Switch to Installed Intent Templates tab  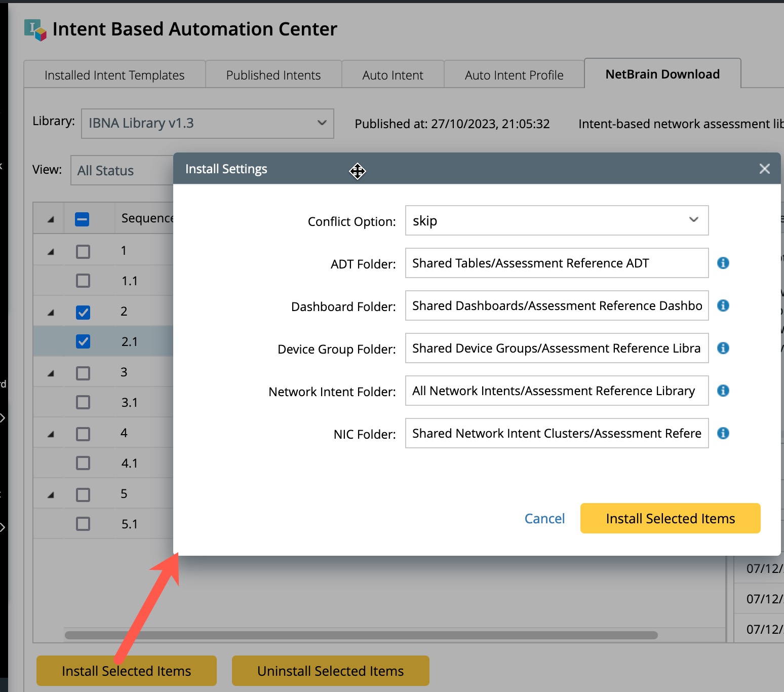114,75
